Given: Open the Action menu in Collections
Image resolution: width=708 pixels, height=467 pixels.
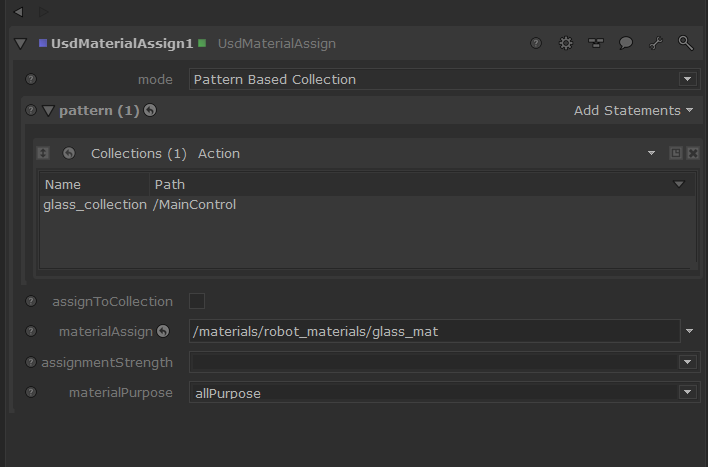Looking at the screenshot, I should (x=218, y=153).
